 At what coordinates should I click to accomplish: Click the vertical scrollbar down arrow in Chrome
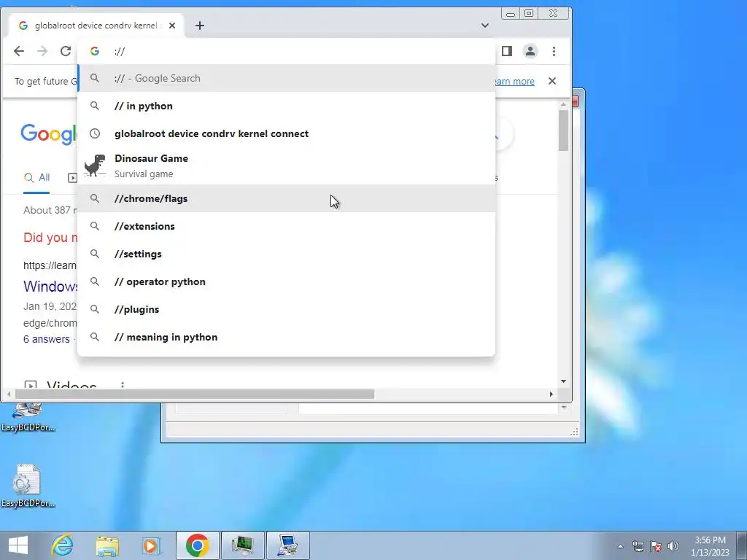pyautogui.click(x=564, y=381)
